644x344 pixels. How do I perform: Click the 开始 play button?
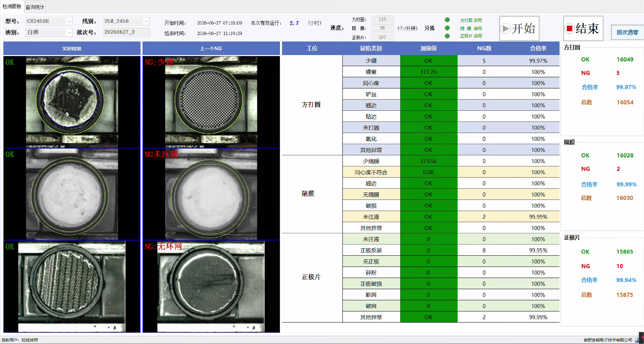pyautogui.click(x=519, y=29)
